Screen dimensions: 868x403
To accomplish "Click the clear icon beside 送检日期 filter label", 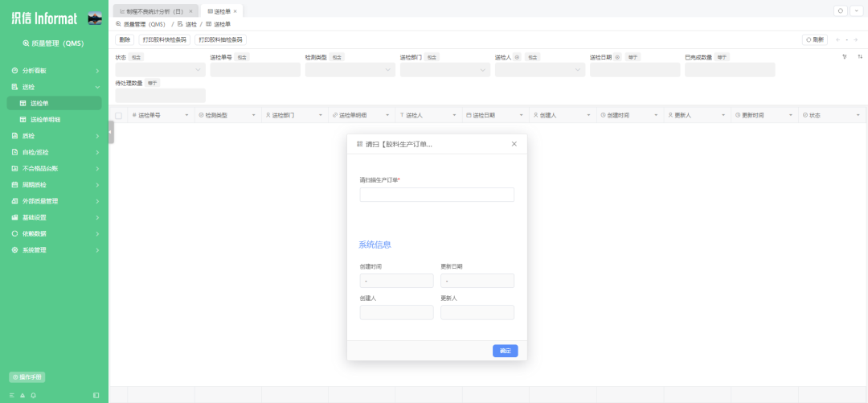I will coord(617,57).
